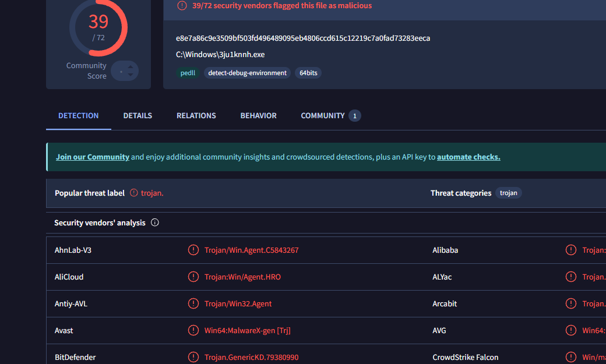Select Win64:MalwareX-gen [Trj] detection result
This screenshot has height=364, width=606.
[x=247, y=330]
